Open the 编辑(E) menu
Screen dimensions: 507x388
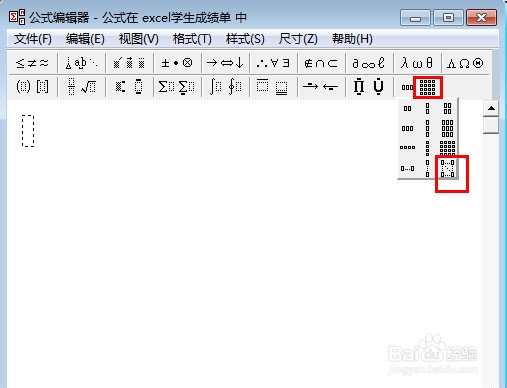[85, 39]
